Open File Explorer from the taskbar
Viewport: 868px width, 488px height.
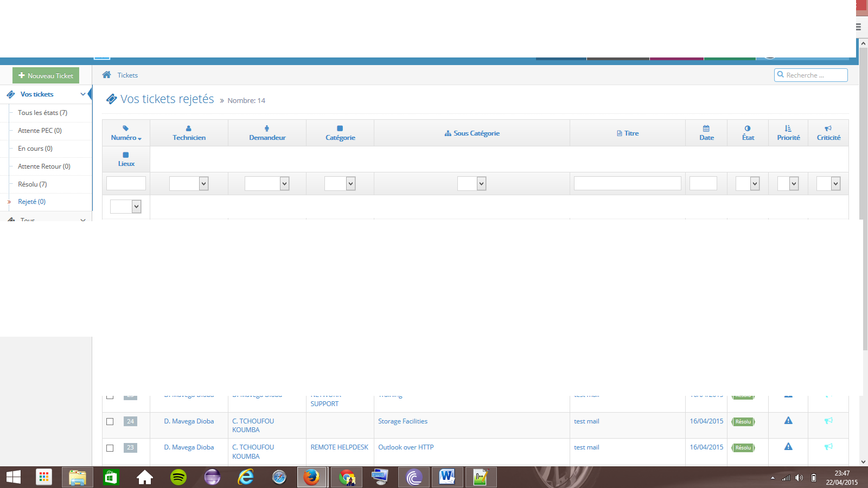click(78, 477)
